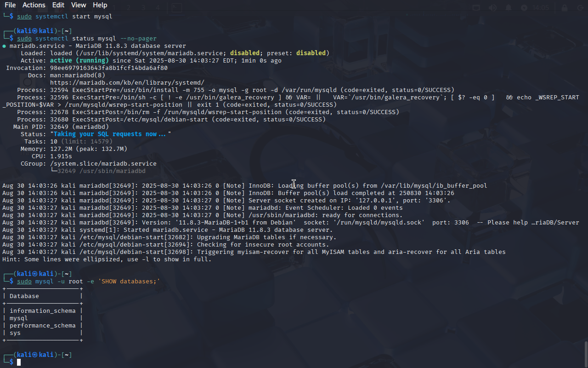Click 'InnoDB: Loading buffer pool(s)' log line
588x368 pixels.
pos(245,186)
